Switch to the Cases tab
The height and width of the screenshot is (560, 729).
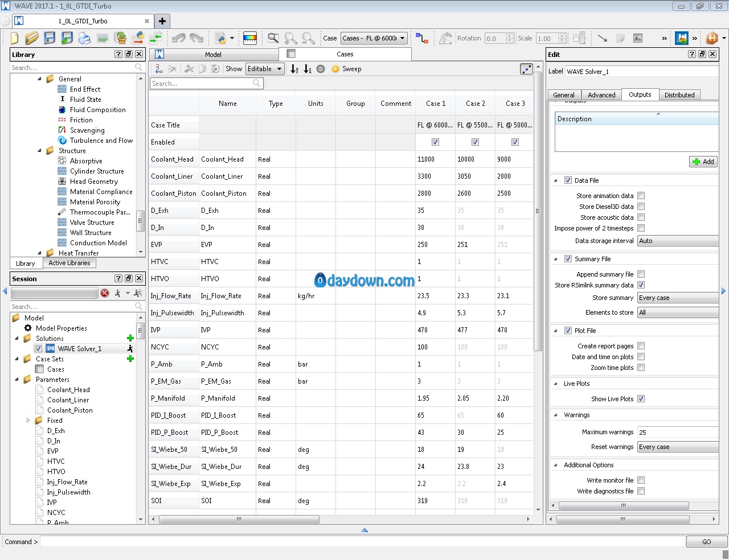click(x=345, y=54)
